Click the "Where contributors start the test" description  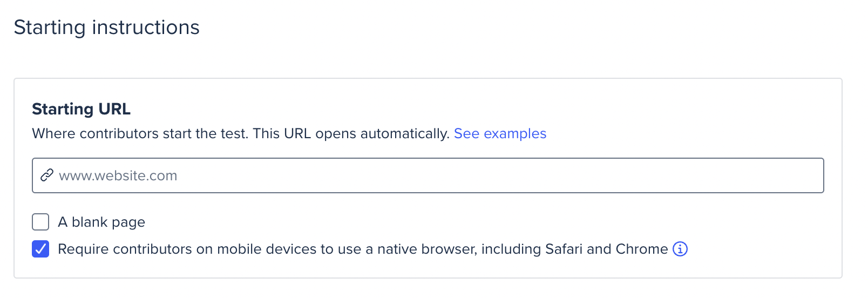tap(140, 133)
